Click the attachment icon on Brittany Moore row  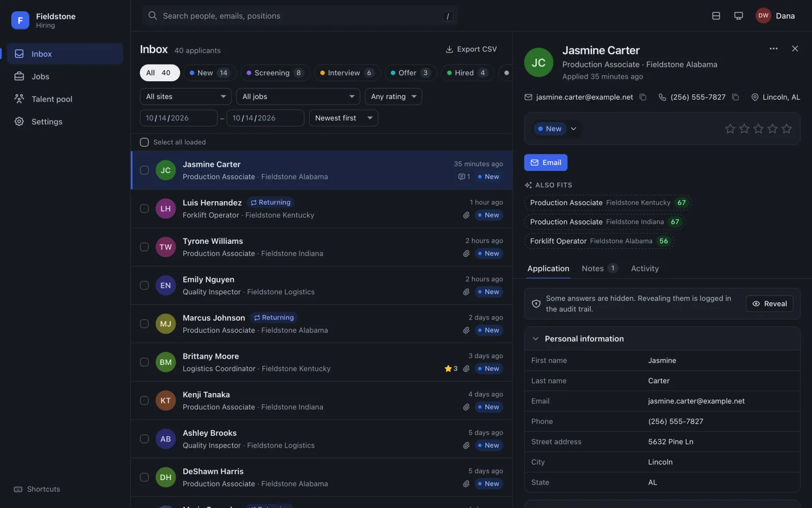point(466,369)
